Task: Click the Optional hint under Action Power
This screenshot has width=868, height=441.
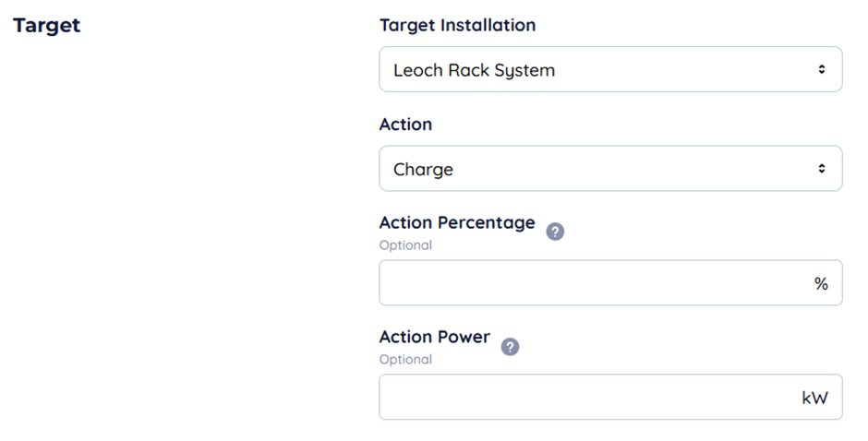Action: (x=404, y=360)
